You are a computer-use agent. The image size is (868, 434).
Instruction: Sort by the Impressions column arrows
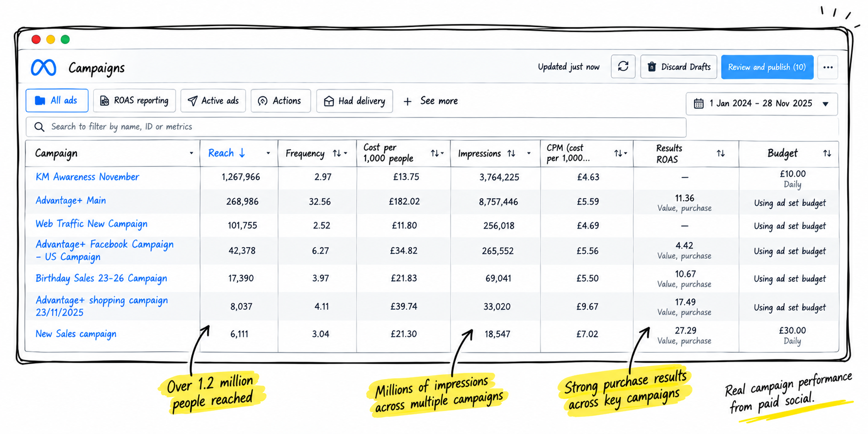(x=511, y=154)
